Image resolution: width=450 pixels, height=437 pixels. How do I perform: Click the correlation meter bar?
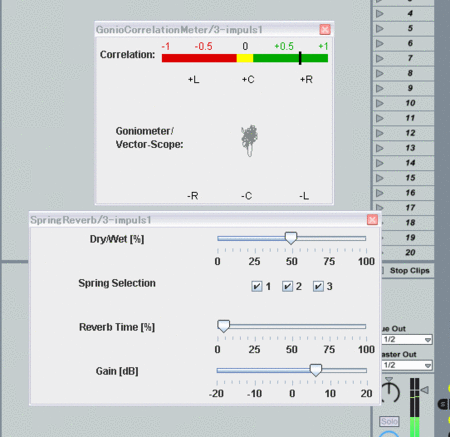click(245, 58)
